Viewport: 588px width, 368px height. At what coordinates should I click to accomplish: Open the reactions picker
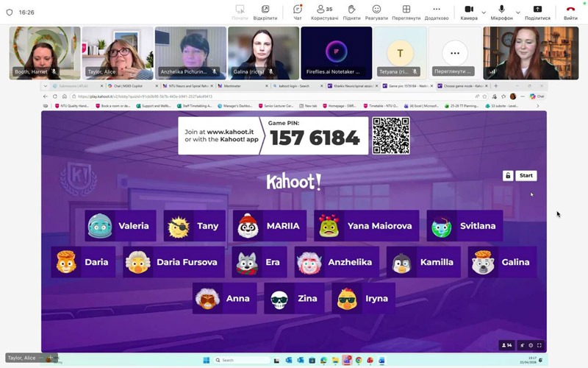(376, 12)
